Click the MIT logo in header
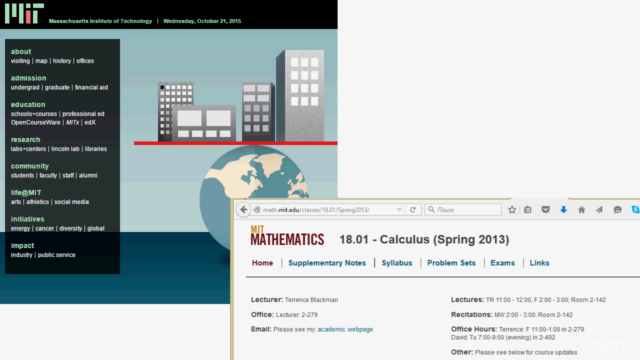This screenshot has width=640, height=360. 24,13
